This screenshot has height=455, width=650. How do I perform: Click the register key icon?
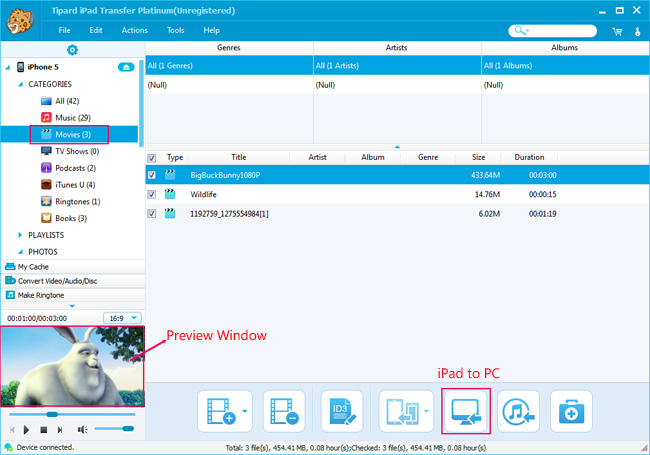coord(638,31)
